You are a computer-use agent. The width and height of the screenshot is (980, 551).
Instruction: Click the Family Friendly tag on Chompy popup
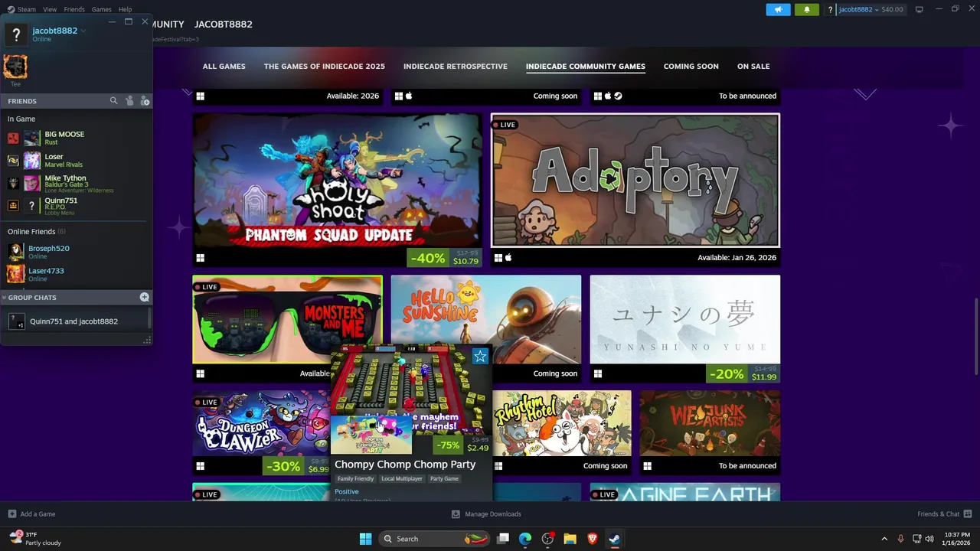click(x=355, y=479)
